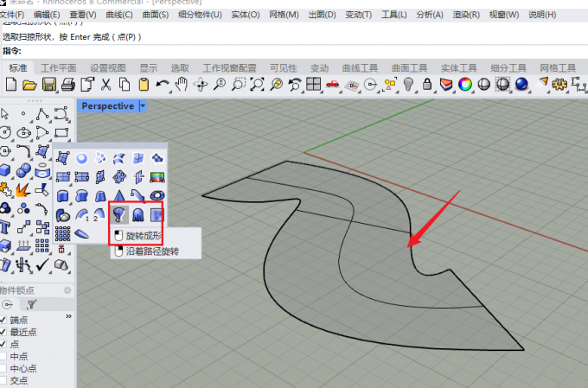Click the osnap filter funnel icon
The width and height of the screenshot is (588, 388).
point(32,304)
